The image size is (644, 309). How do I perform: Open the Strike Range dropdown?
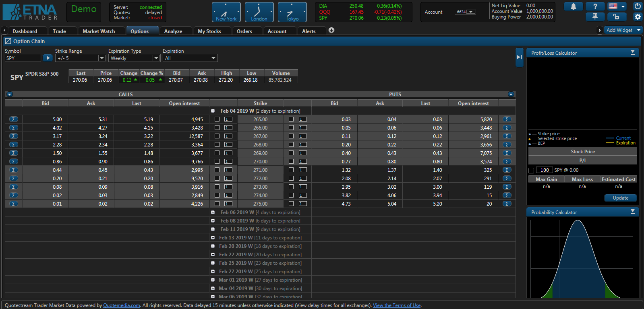[81, 58]
